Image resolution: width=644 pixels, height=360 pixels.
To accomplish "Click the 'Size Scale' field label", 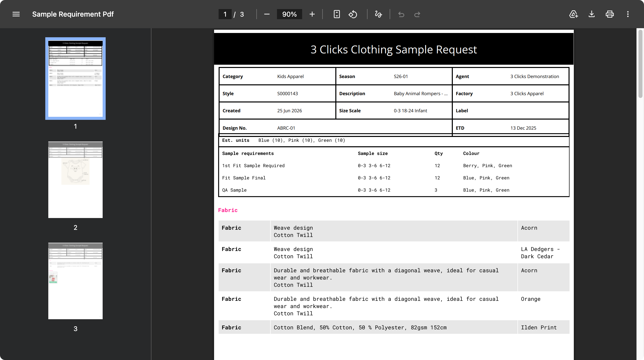I will (x=350, y=111).
